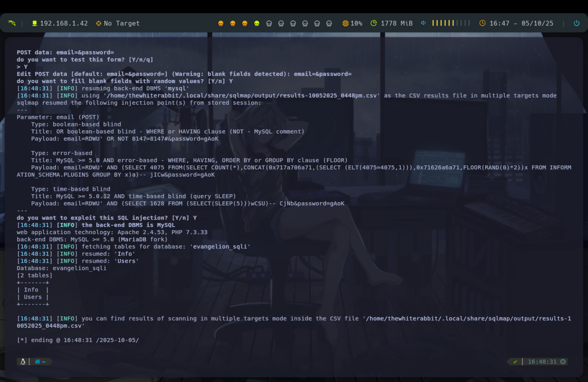Click the home directory prompt segment
The image size is (588, 382).
(40, 362)
